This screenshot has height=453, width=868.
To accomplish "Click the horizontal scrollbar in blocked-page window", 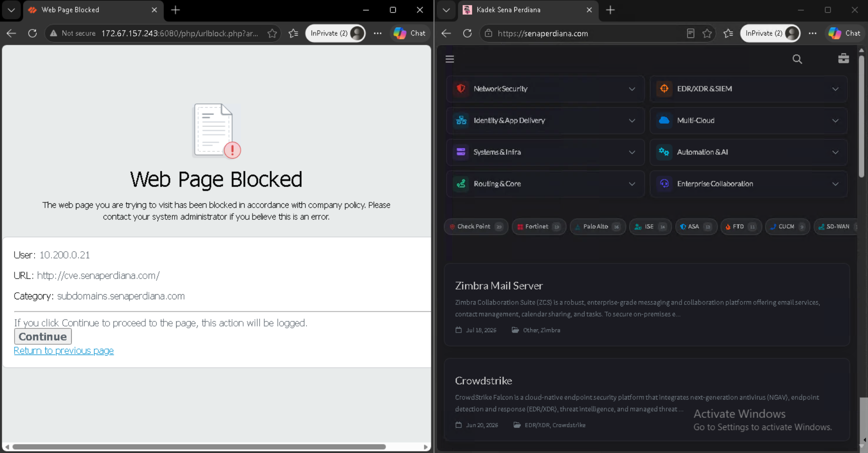I will point(199,447).
